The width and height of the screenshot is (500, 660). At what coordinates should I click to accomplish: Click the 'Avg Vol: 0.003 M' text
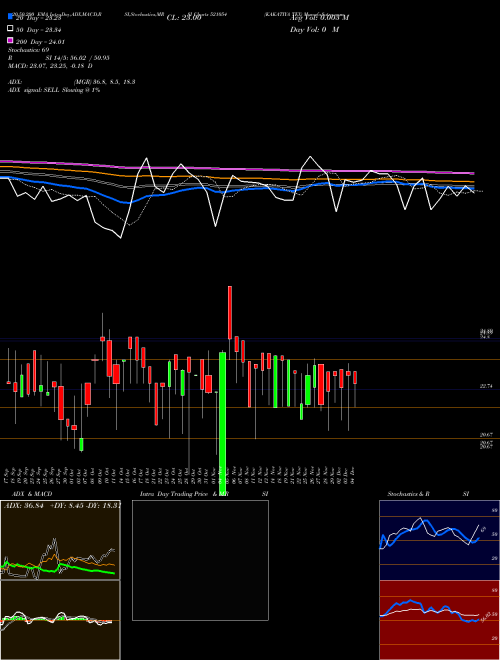pos(319,18)
